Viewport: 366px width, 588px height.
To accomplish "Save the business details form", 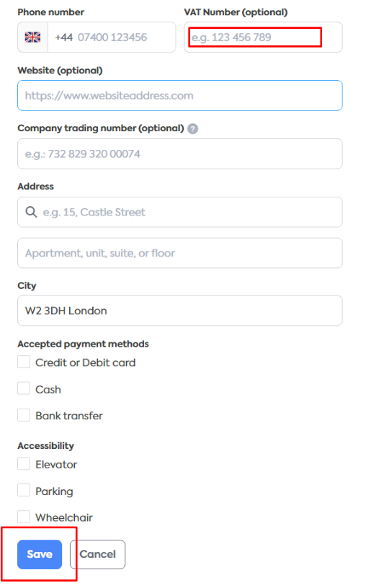I will point(40,554).
